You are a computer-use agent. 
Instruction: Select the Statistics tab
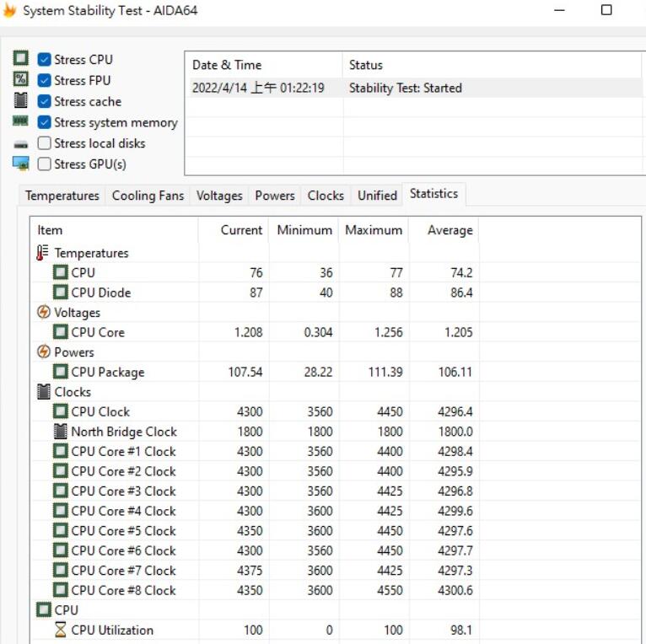click(433, 194)
